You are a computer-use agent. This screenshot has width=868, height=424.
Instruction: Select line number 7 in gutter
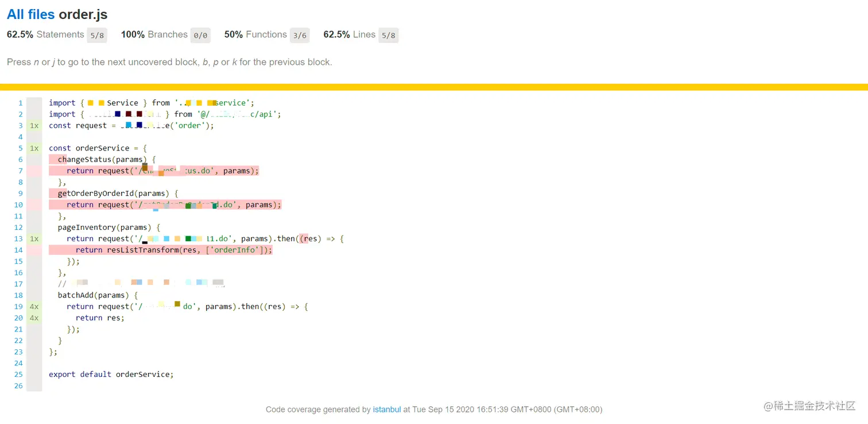pos(20,171)
